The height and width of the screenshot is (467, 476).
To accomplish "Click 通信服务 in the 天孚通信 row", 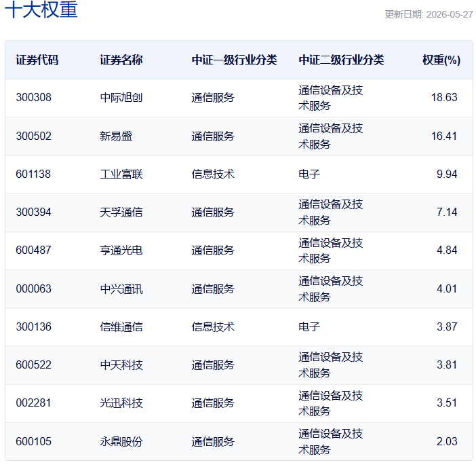I will click(x=213, y=212).
